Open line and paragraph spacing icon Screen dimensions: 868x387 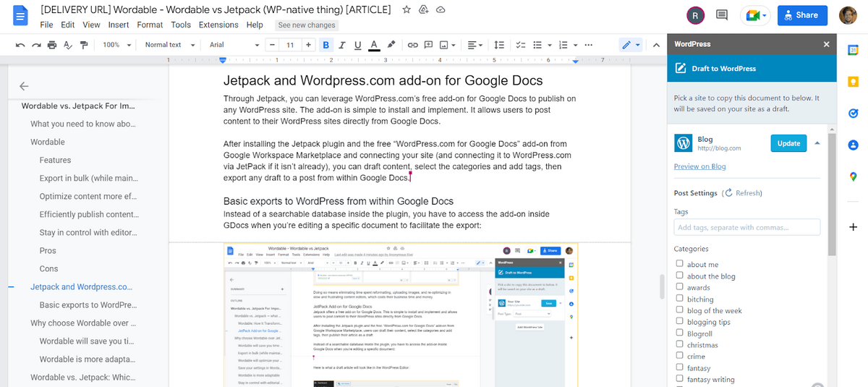(x=498, y=45)
